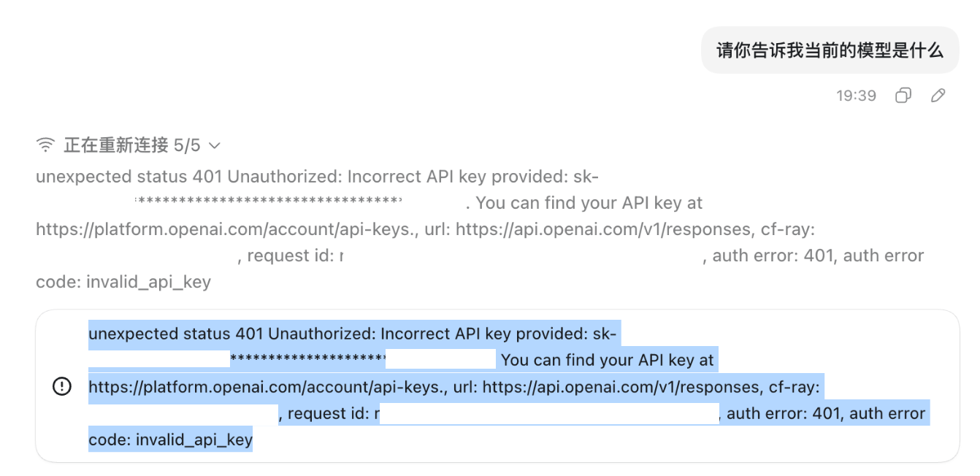Click the 正在重新连接 5/5 status label
The width and height of the screenshot is (980, 476).
pyautogui.click(x=131, y=145)
